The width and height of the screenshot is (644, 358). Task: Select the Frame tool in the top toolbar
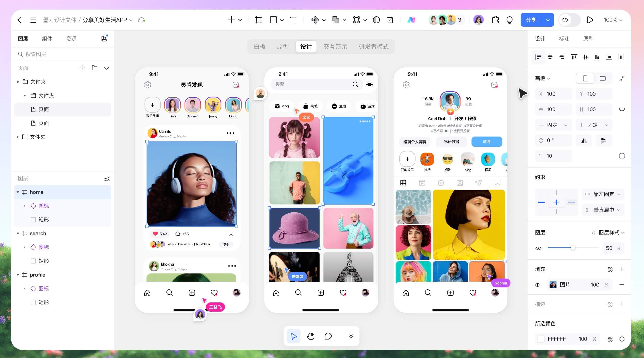[x=258, y=20]
